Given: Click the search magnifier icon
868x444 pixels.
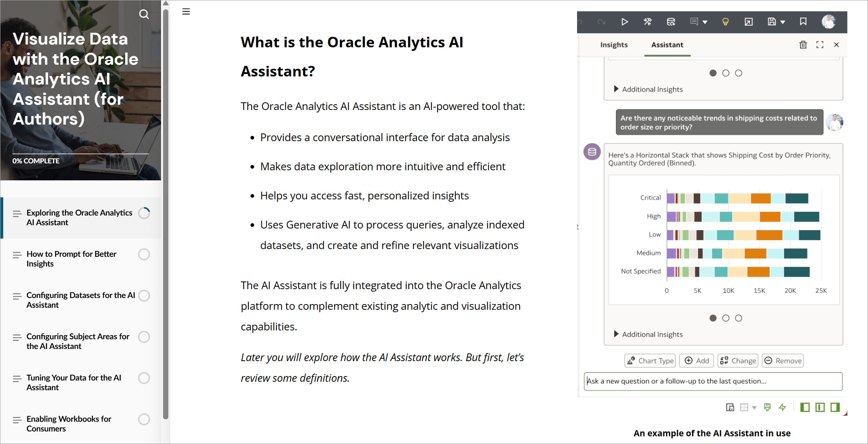Looking at the screenshot, I should pos(144,15).
